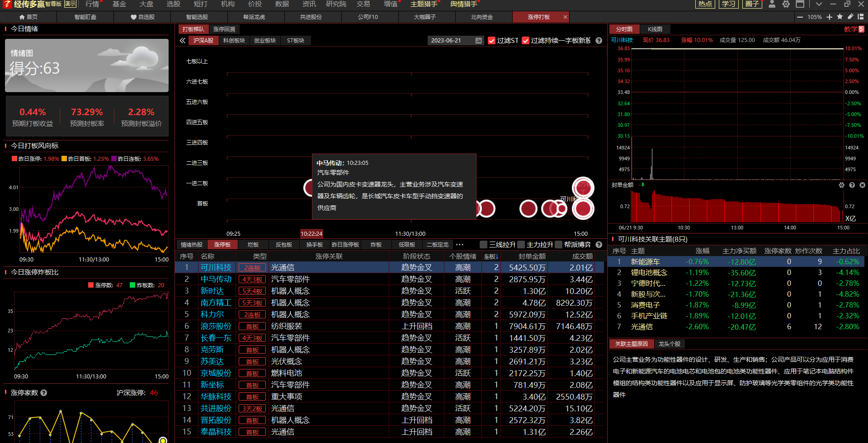Screen dimensions: 868x443
Task: Toggle the 过滤ST checkbox
Action: [491, 40]
